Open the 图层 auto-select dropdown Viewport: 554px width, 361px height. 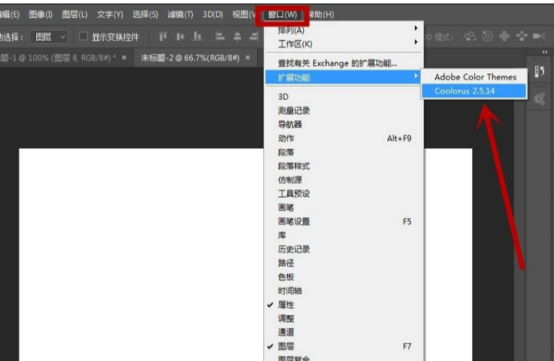(x=49, y=37)
